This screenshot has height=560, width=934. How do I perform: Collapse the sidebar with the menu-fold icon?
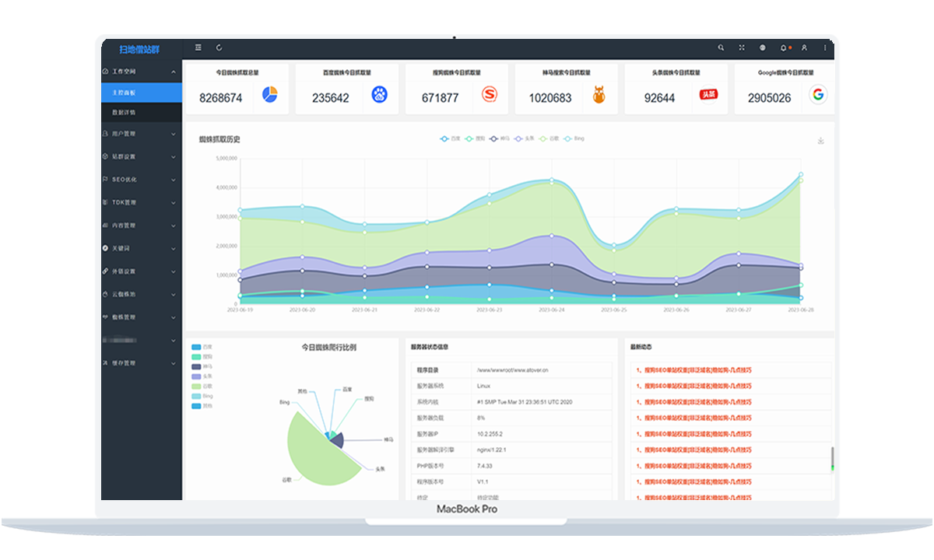(x=198, y=47)
